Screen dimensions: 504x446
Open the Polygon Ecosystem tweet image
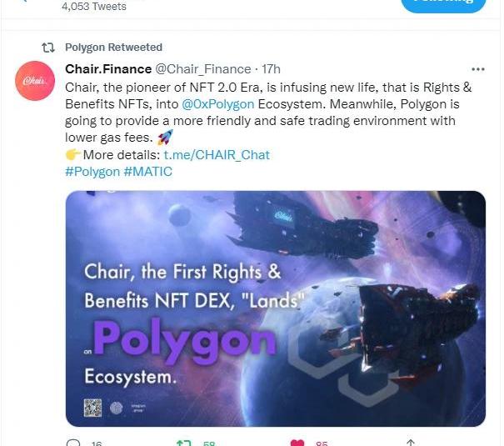(x=275, y=308)
